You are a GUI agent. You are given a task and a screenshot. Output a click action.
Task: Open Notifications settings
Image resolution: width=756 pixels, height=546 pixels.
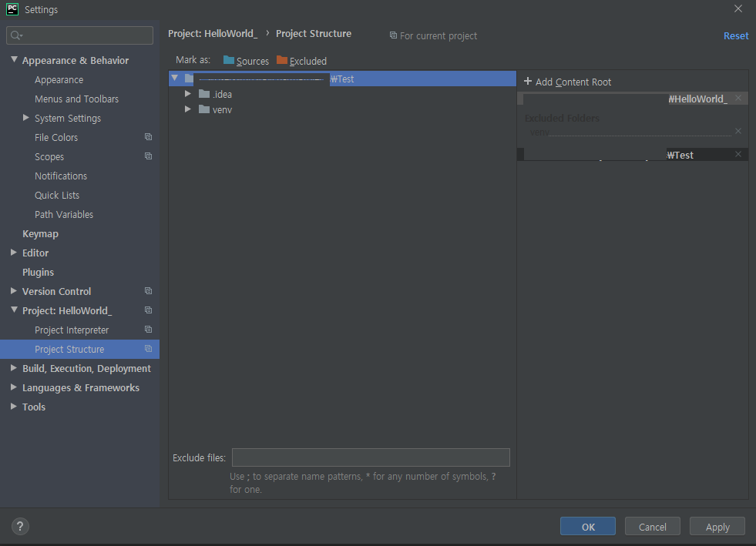[61, 176]
